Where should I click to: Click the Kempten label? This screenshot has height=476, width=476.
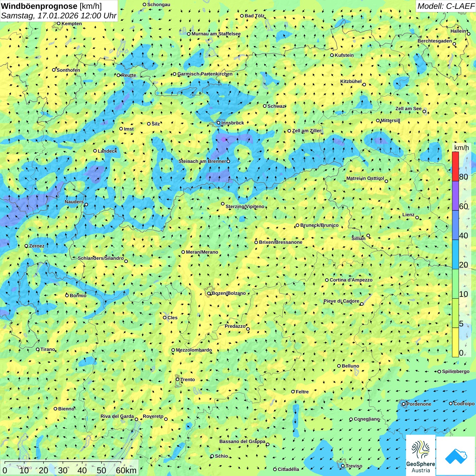coord(72,23)
